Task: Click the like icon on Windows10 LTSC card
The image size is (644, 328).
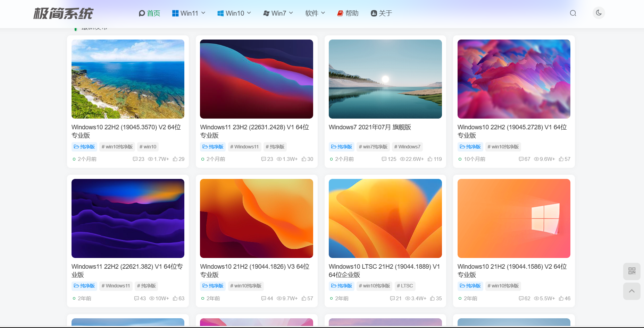Action: (432, 299)
